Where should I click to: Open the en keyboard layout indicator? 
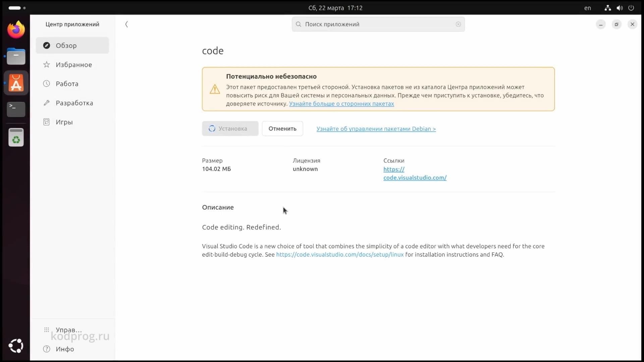(588, 8)
